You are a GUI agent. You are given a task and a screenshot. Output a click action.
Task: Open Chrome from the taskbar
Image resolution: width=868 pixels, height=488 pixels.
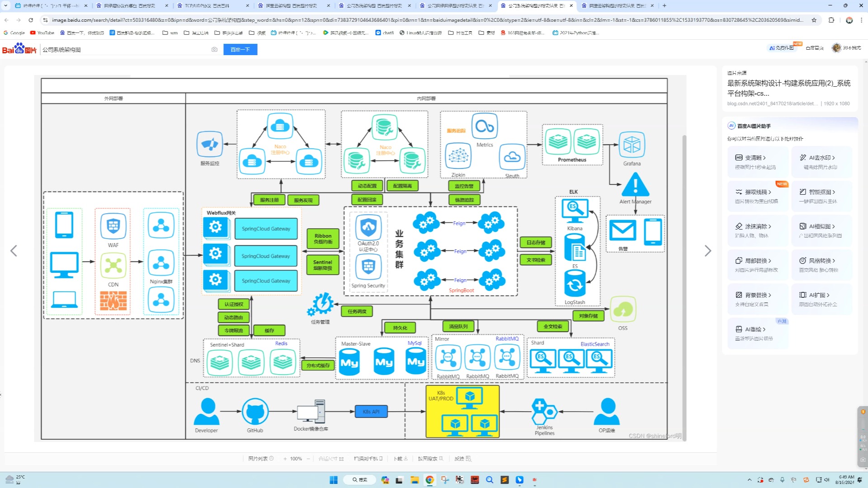coord(429,480)
